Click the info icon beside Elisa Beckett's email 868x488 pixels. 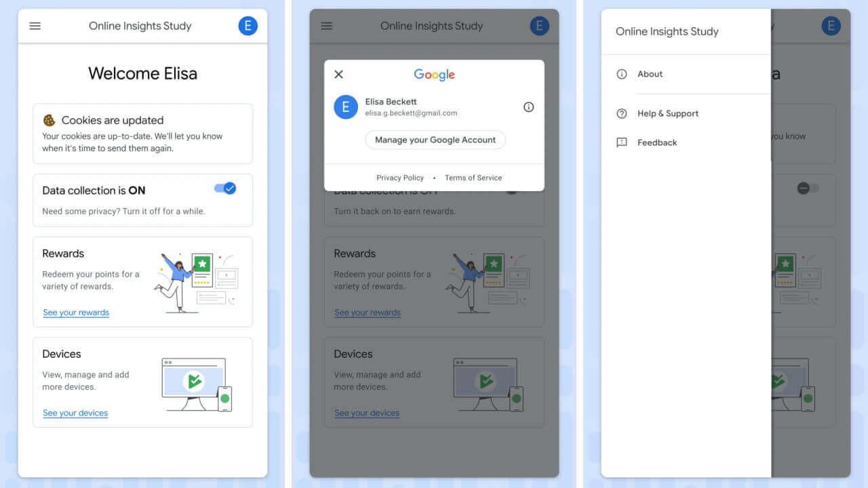(x=529, y=107)
